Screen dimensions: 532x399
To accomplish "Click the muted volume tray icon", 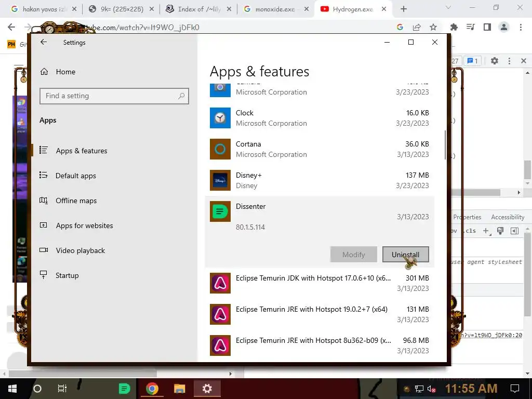I will tap(431, 389).
